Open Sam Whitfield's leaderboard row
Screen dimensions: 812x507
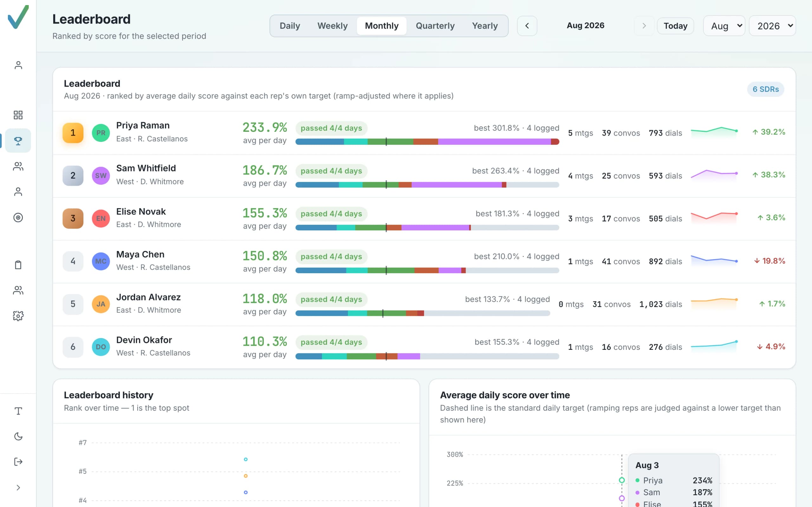click(424, 176)
